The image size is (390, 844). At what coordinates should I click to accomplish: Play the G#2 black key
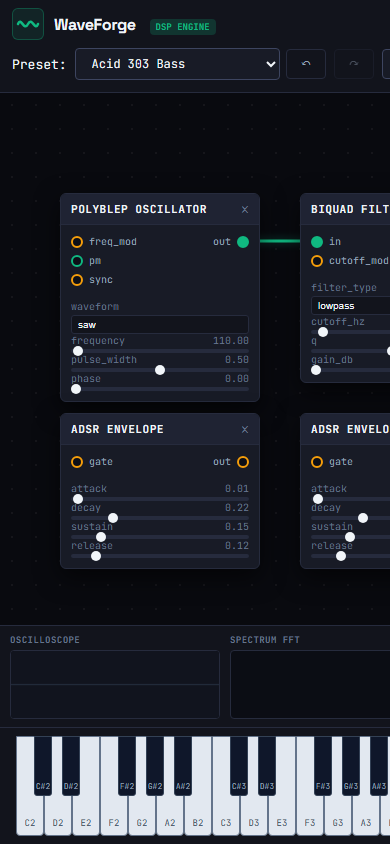(x=155, y=766)
